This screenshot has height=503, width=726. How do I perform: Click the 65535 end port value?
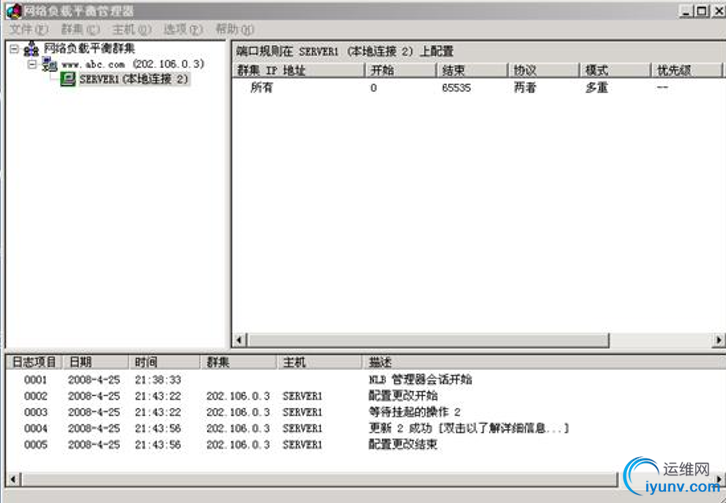click(x=456, y=88)
